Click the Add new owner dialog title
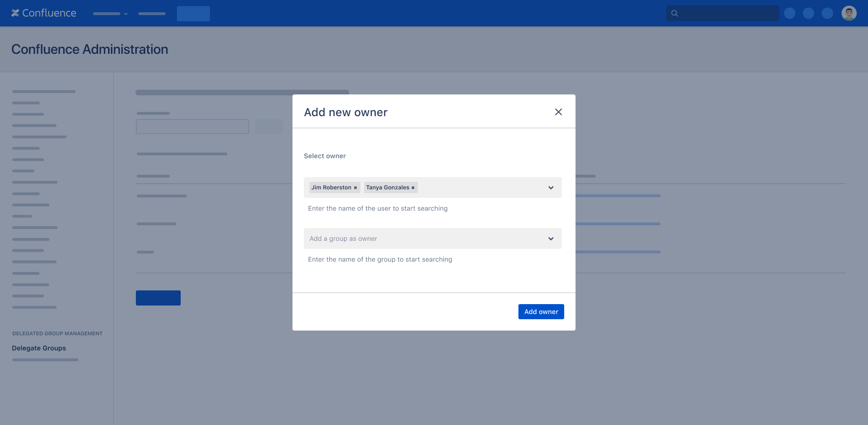This screenshot has height=425, width=868. 346,112
